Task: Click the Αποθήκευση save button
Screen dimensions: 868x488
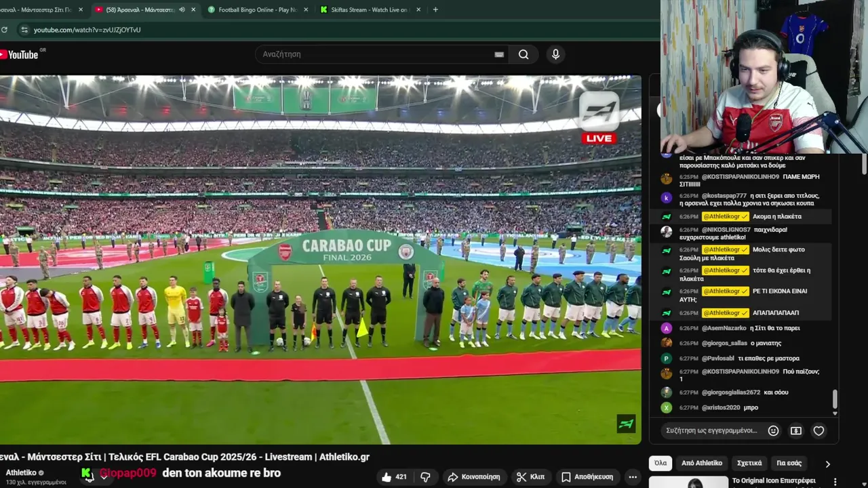Action: point(587,477)
